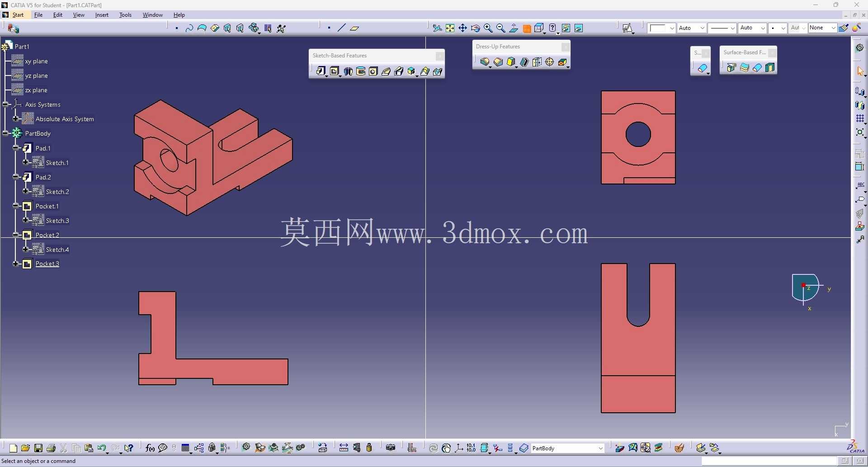Choose the Draft Angle tool
868x467 pixels.
pos(511,62)
